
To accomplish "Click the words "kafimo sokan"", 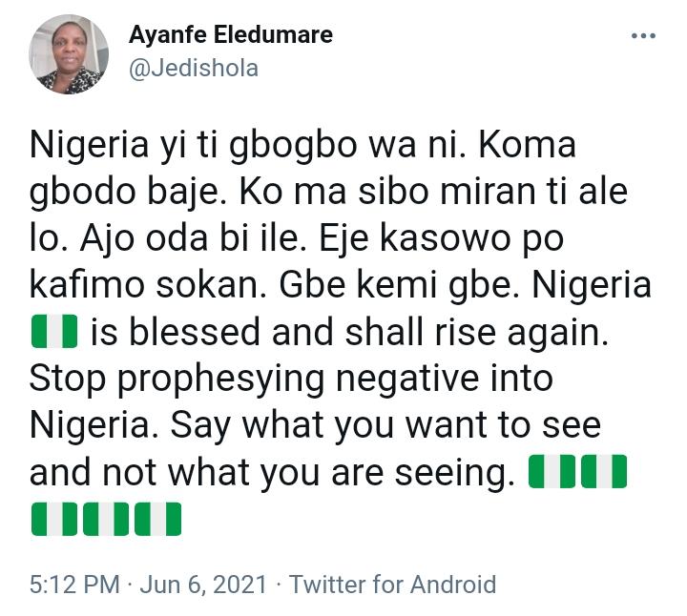I will click(148, 285).
